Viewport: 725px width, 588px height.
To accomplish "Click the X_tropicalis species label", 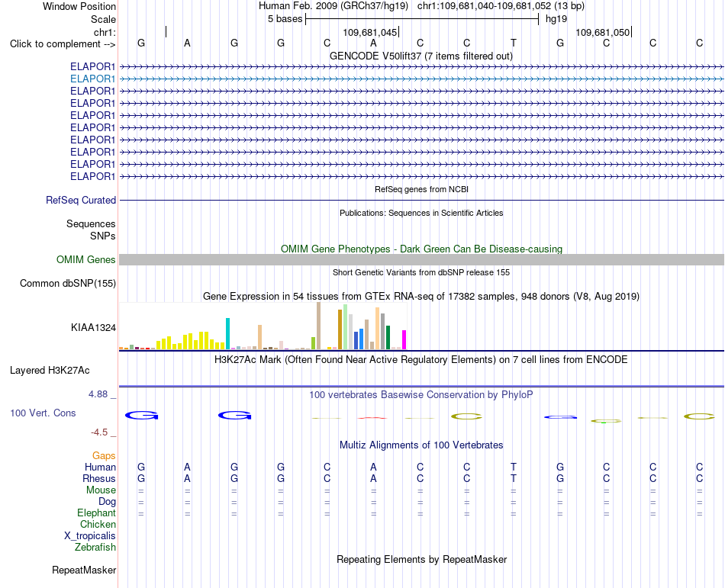I will (x=90, y=536).
